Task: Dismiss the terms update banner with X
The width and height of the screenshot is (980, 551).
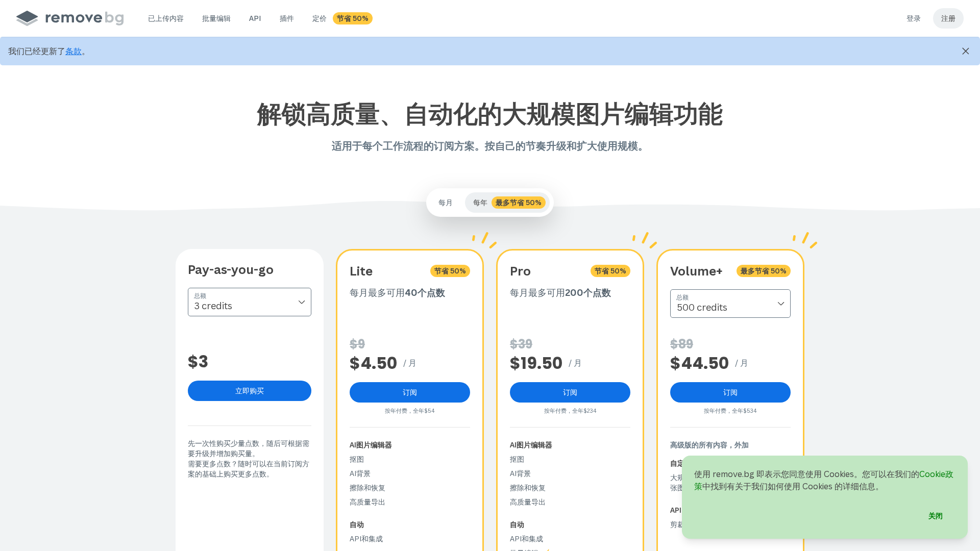Action: tap(965, 51)
